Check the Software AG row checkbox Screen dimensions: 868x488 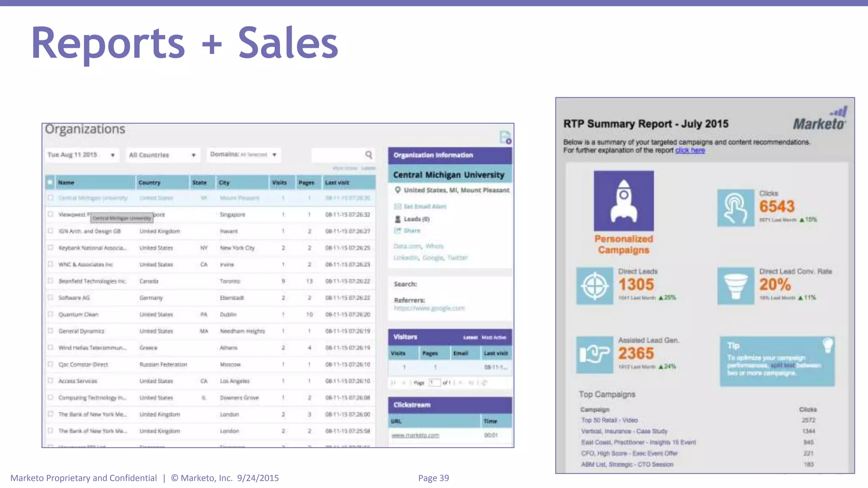pyautogui.click(x=50, y=297)
